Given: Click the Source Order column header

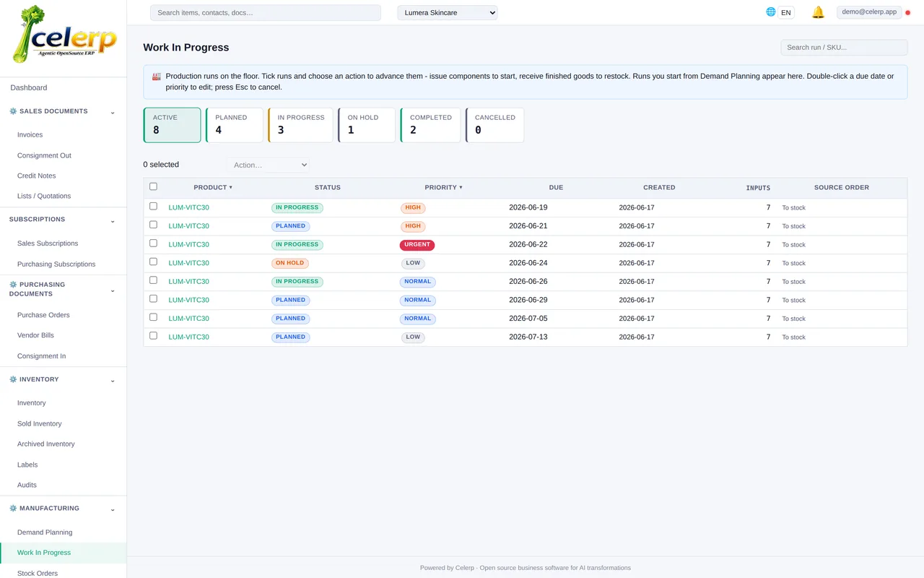Looking at the screenshot, I should point(842,187).
